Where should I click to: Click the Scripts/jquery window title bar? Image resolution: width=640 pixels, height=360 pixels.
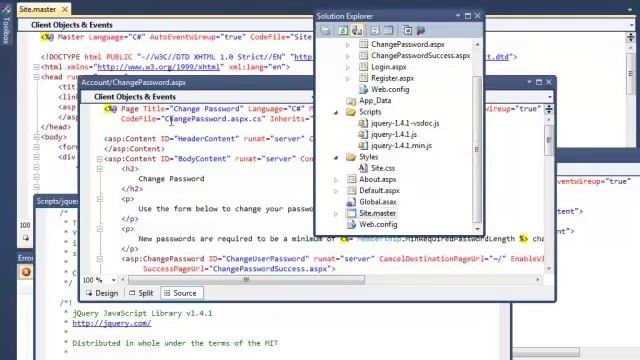coord(56,201)
